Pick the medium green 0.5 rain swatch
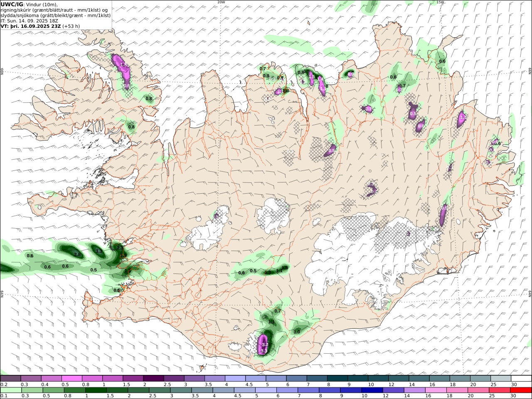This screenshot has height=399, width=532. (x=53, y=390)
